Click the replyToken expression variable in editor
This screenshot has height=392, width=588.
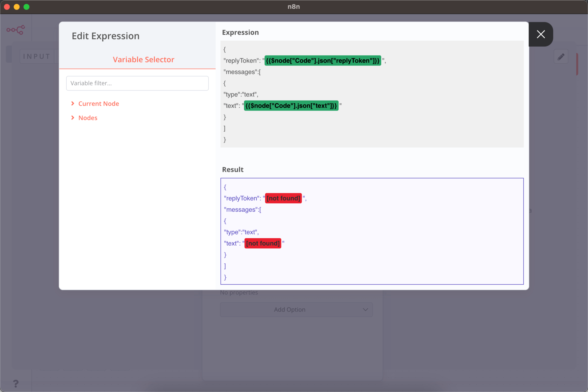[x=322, y=61]
